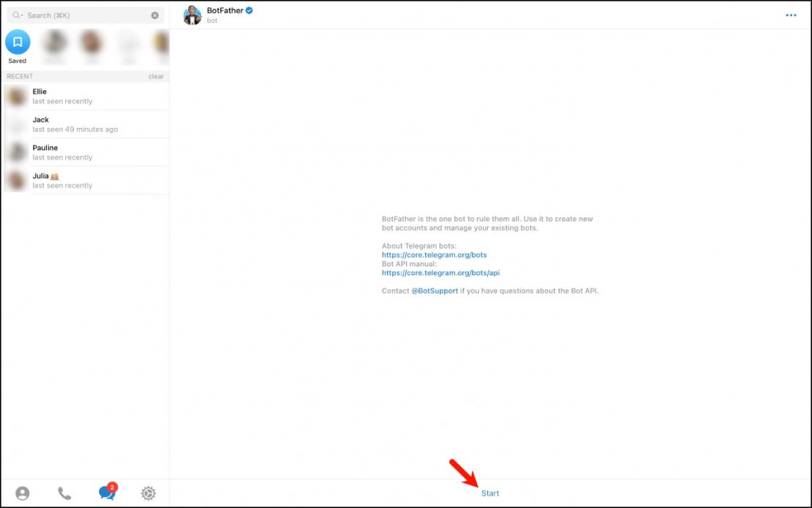Open the @BotSupport mention link
812x508 pixels.
(x=435, y=291)
